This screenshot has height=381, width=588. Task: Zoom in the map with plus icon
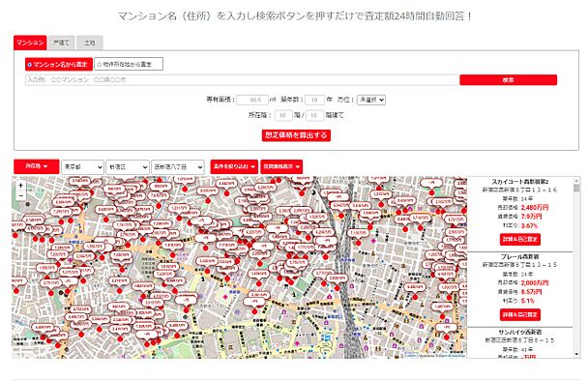(x=21, y=186)
